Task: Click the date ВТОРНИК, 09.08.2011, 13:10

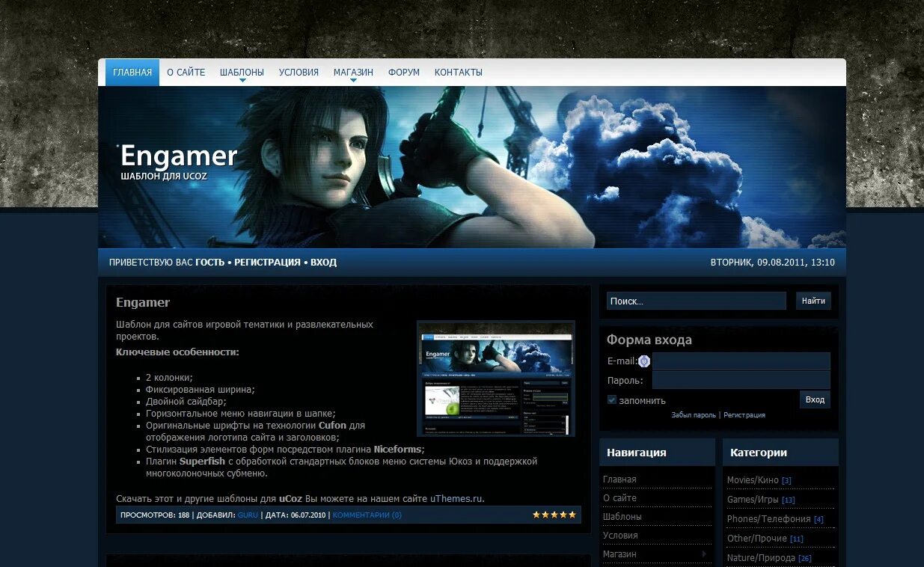Action: [x=772, y=263]
